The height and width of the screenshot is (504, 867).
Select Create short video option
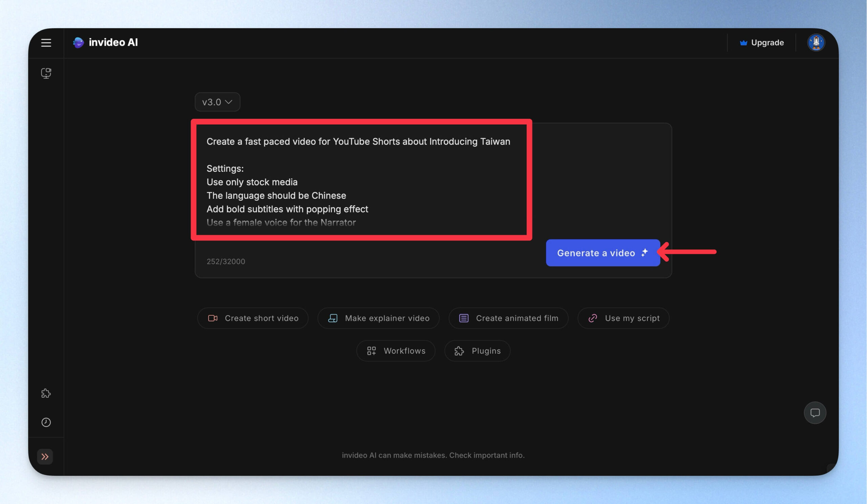pos(253,318)
